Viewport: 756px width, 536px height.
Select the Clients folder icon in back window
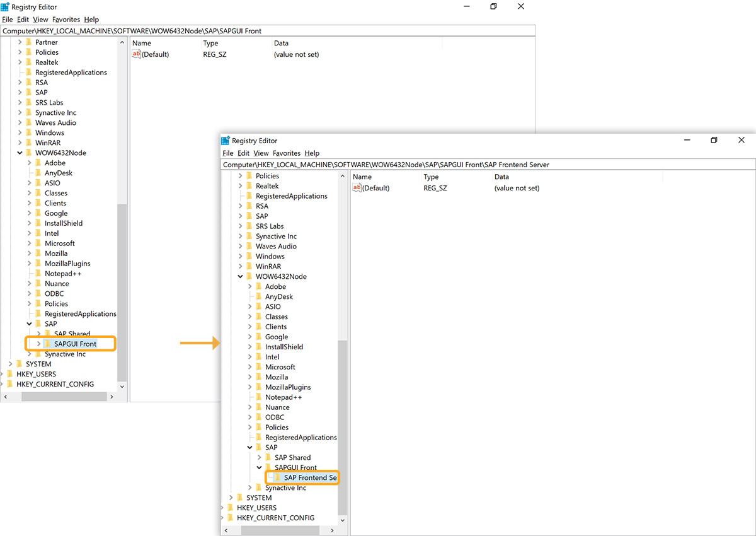pyautogui.click(x=38, y=203)
